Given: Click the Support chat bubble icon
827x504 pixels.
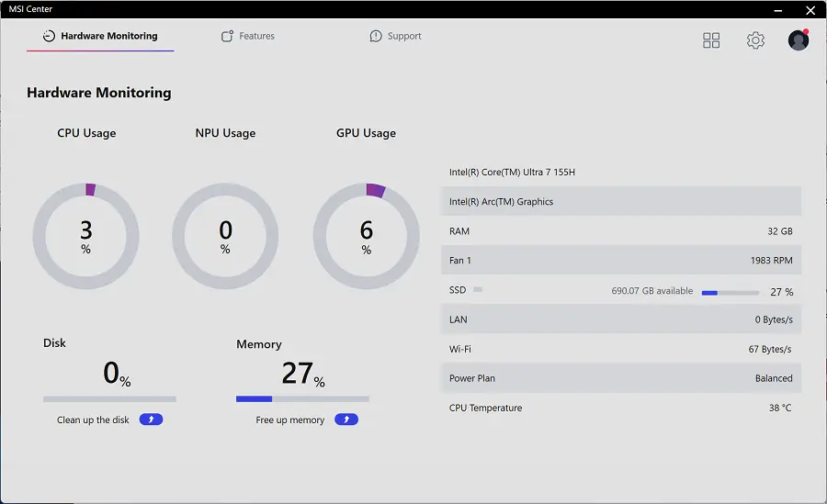Looking at the screenshot, I should pyautogui.click(x=376, y=36).
